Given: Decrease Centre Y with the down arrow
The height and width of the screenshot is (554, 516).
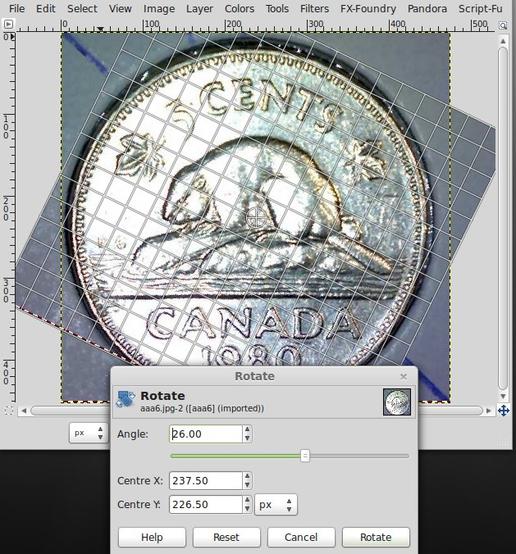Looking at the screenshot, I should 247,509.
